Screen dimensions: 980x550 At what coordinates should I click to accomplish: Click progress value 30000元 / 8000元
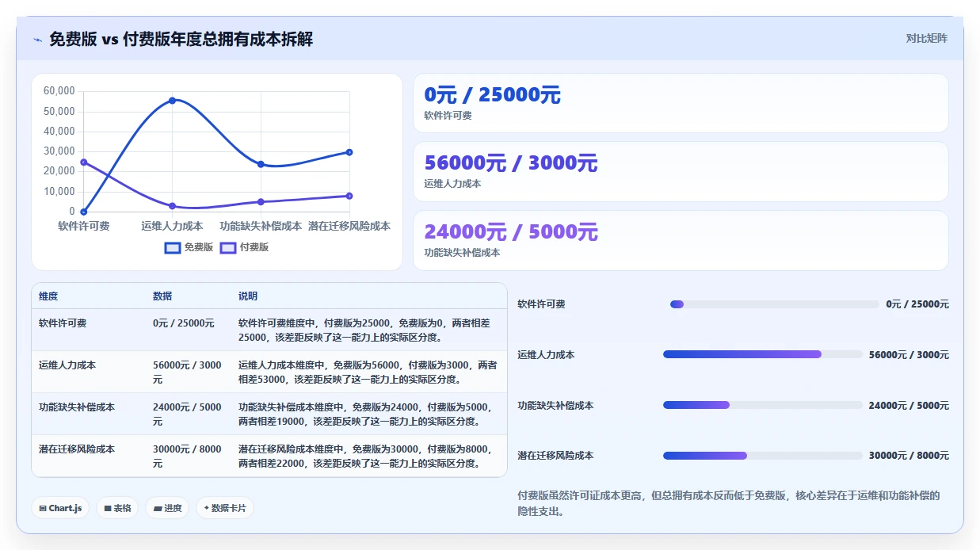[909, 456]
